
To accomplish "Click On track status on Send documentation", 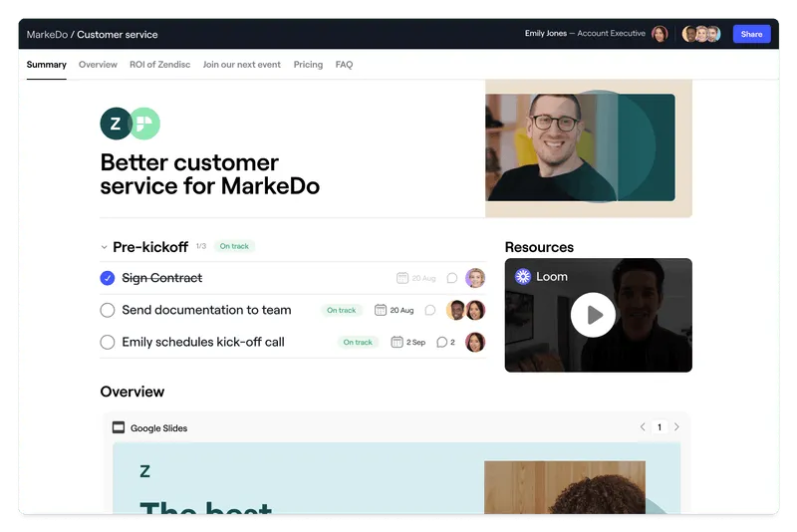I will pos(341,310).
